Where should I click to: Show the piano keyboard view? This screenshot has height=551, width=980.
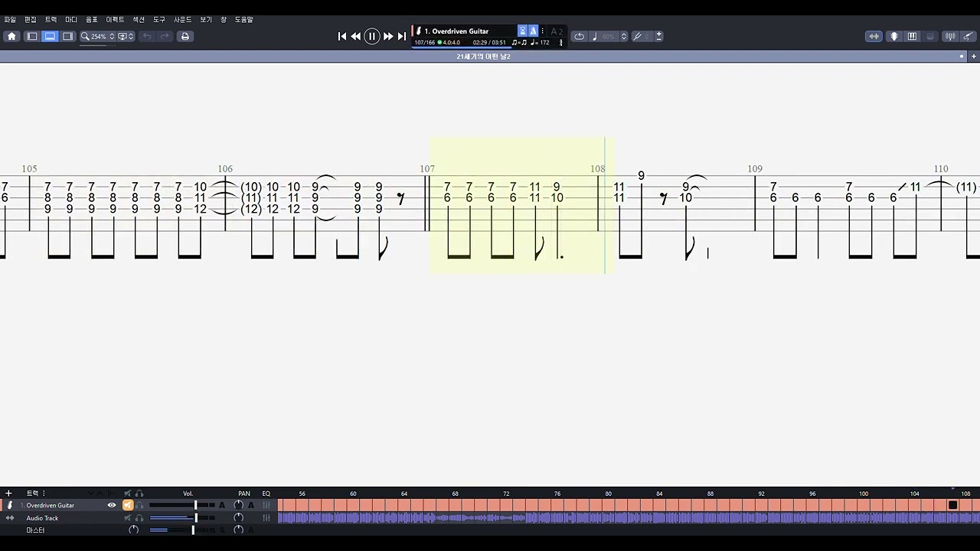[912, 36]
